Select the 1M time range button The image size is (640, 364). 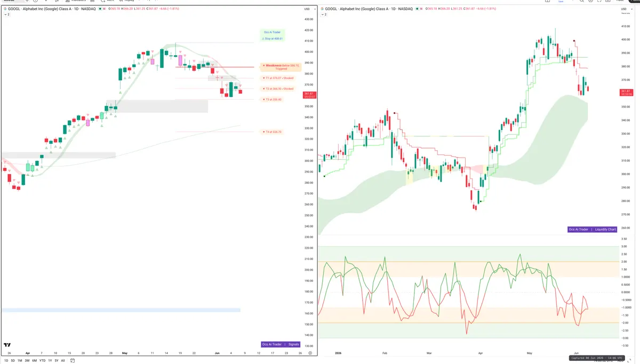(x=20, y=361)
